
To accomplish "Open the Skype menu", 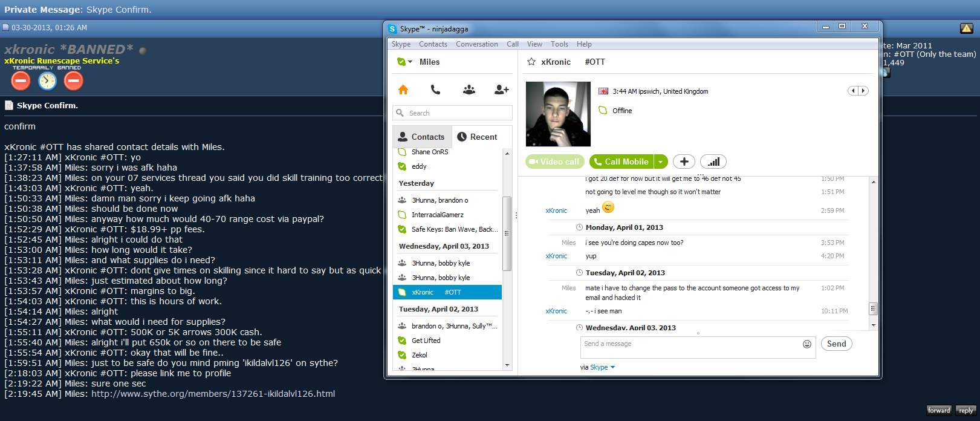I will pos(401,44).
